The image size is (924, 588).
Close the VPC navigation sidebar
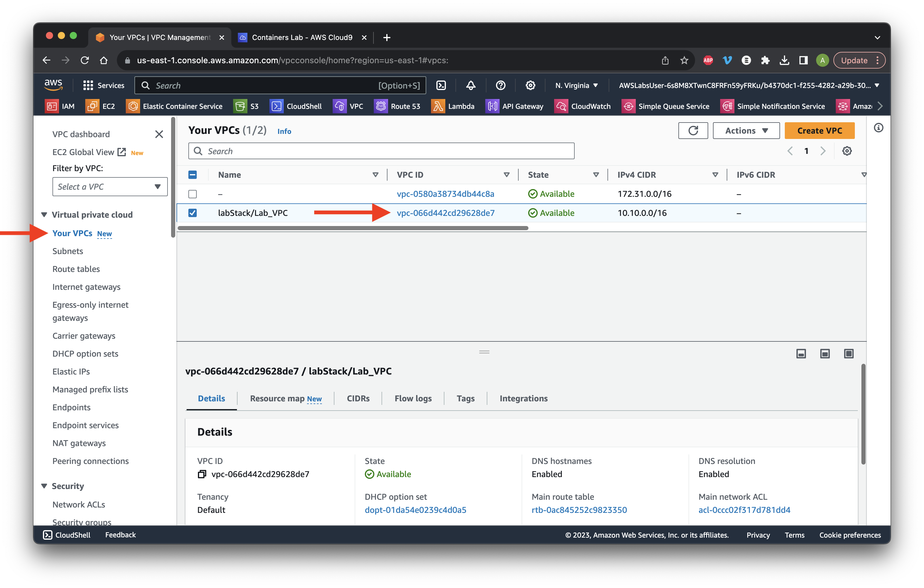point(159,134)
